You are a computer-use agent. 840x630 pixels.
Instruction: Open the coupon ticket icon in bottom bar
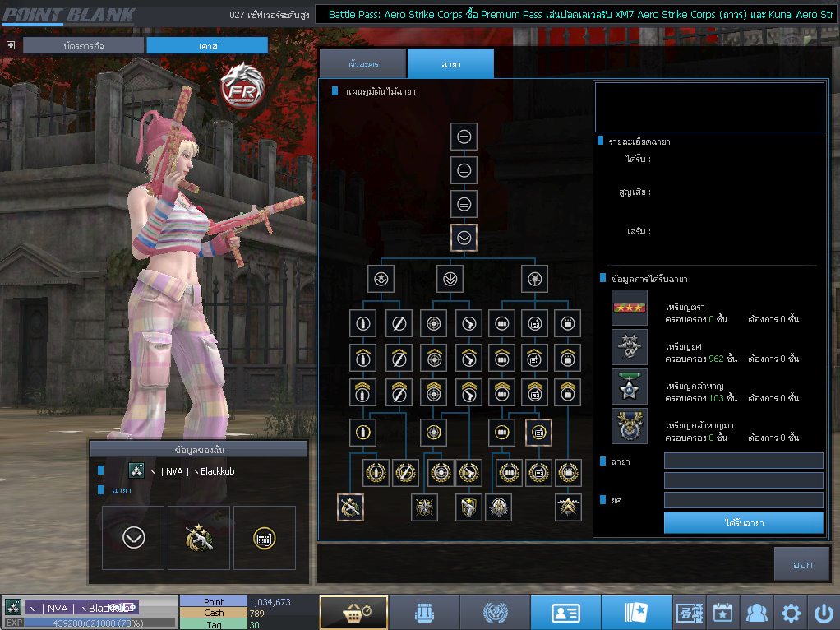687,613
